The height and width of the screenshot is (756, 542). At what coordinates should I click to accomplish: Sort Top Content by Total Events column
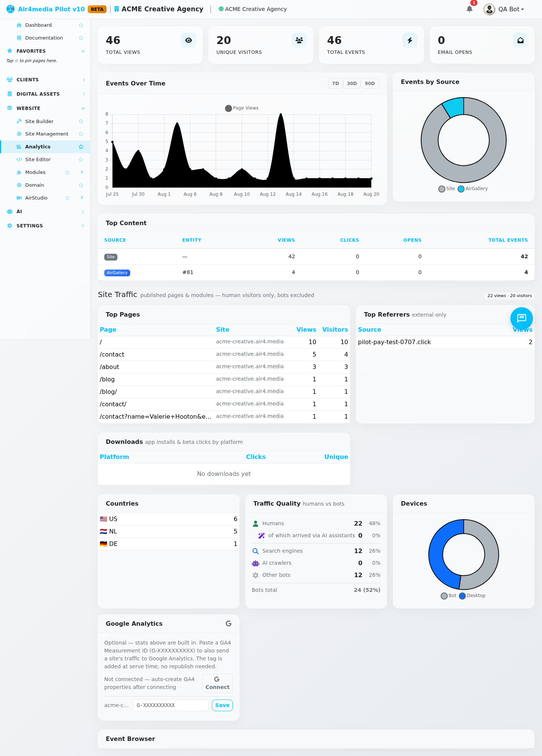508,240
